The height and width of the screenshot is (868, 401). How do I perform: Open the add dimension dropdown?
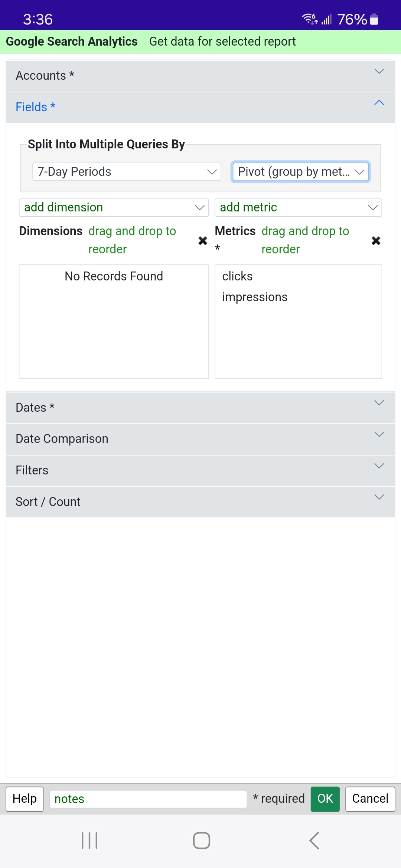coord(114,207)
